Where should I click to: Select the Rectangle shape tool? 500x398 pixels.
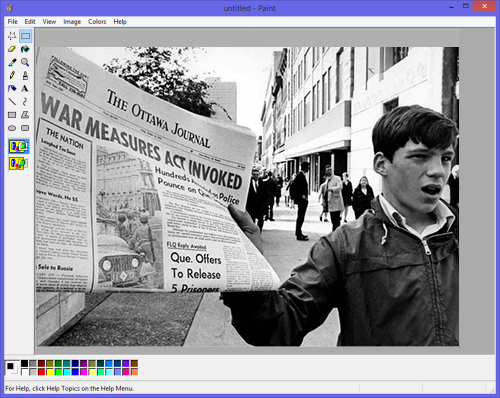pyautogui.click(x=12, y=115)
